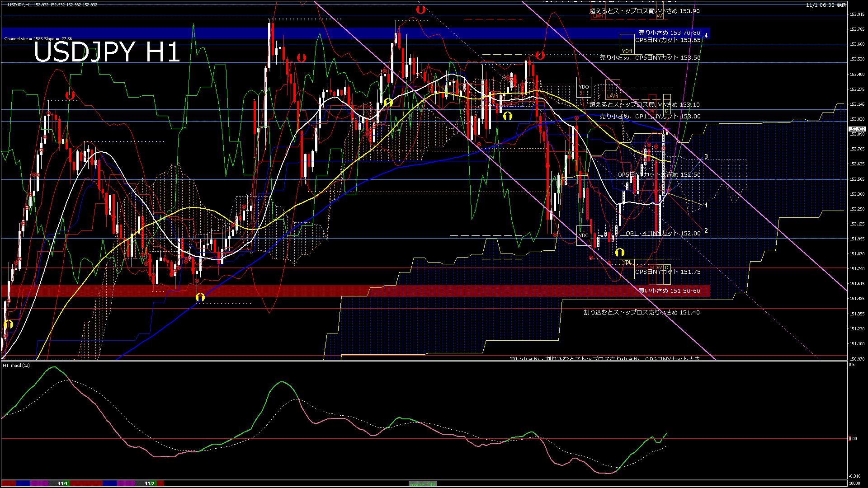Click the USDJPY H1 chart title
This screenshot has height=488, width=868.
coord(107,52)
